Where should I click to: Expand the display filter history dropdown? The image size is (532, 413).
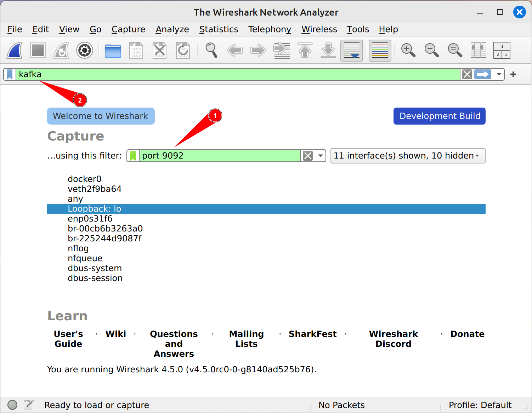coord(499,74)
